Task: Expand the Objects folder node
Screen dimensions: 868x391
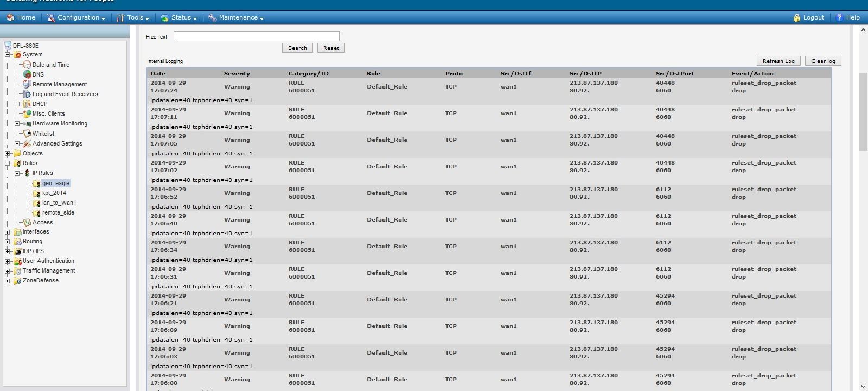Action: 8,153
